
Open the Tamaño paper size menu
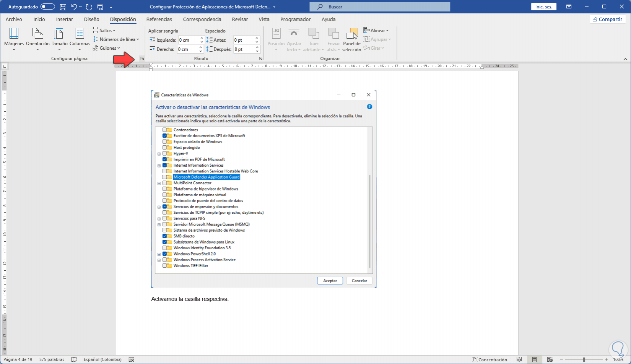[x=59, y=39]
